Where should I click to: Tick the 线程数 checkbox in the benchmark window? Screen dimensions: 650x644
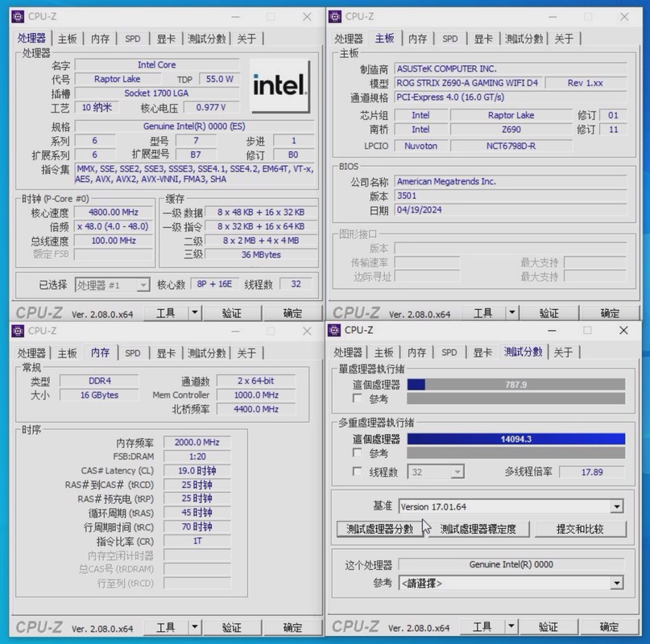click(x=357, y=471)
